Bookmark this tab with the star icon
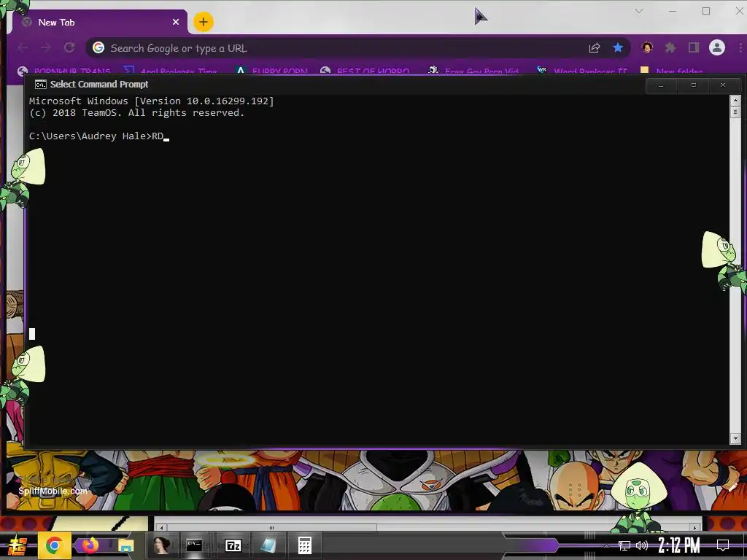747x560 pixels. [x=618, y=47]
